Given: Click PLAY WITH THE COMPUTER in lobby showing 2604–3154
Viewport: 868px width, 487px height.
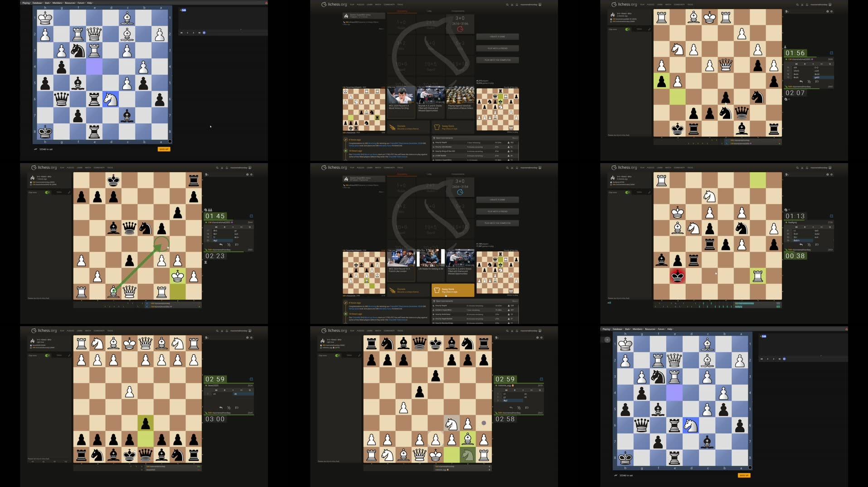Looking at the screenshot, I should click(x=497, y=223).
